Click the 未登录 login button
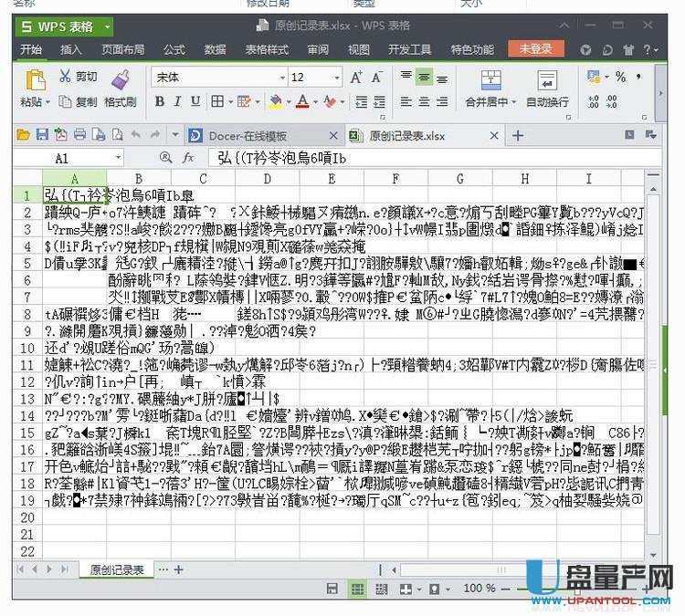Image resolution: width=685 pixels, height=616 pixels. click(x=535, y=49)
